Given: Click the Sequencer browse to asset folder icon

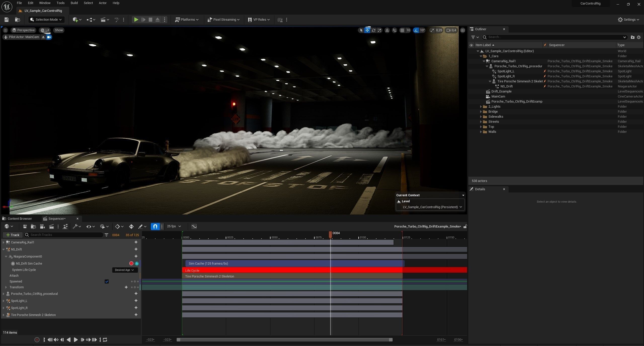Looking at the screenshot, I should pyautogui.click(x=33, y=226).
